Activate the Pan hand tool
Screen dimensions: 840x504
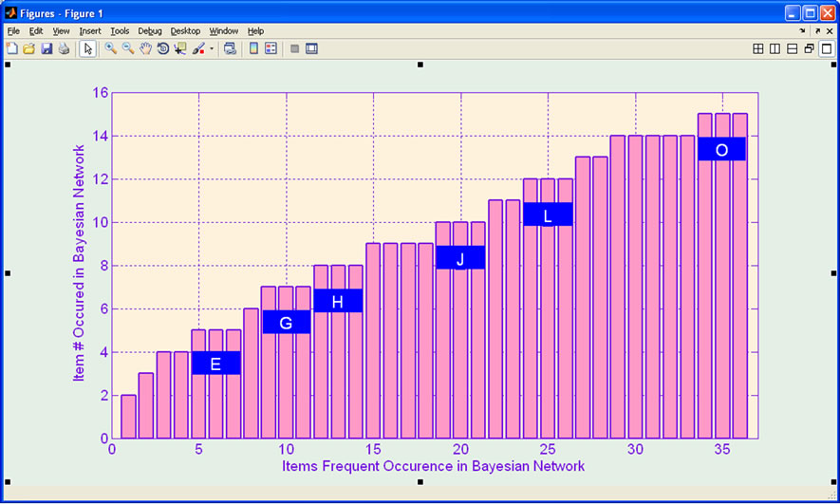(145, 48)
